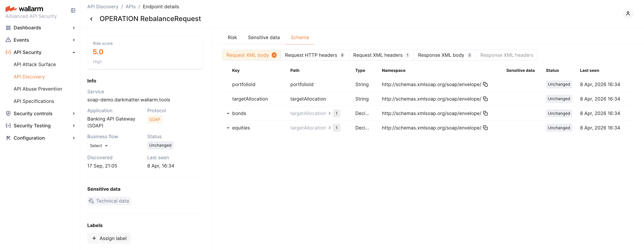The height and width of the screenshot is (250, 644).
Task: Click the Configuration wrench icon
Action: point(8,138)
